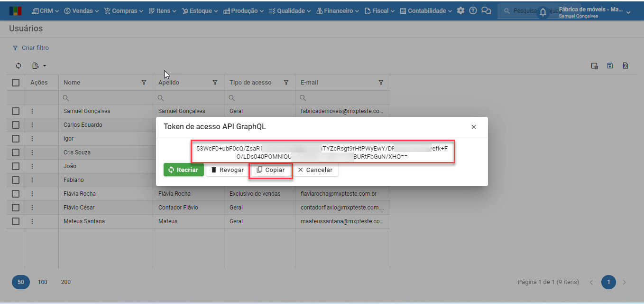Go to the next page arrow
This screenshot has width=644, height=304.
(x=624, y=282)
